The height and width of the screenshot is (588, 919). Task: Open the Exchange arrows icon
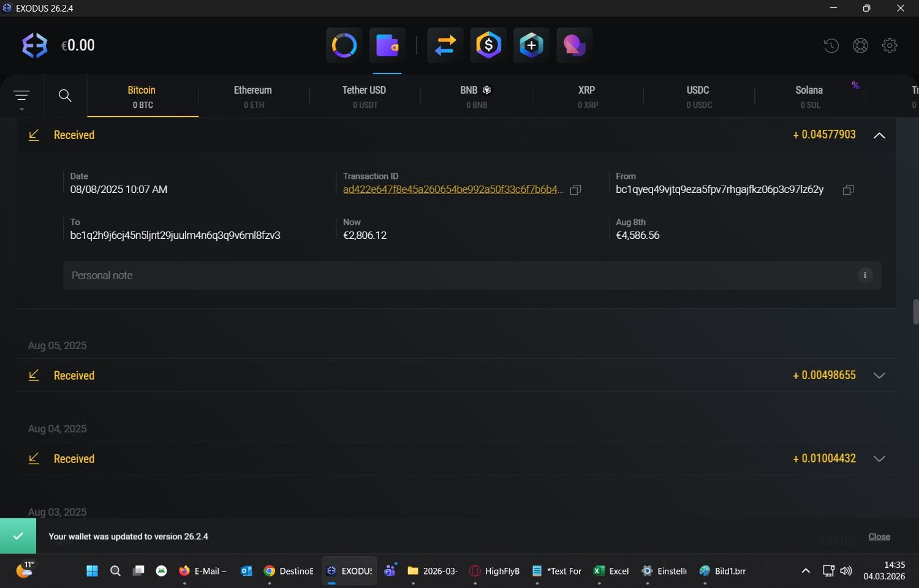click(445, 45)
